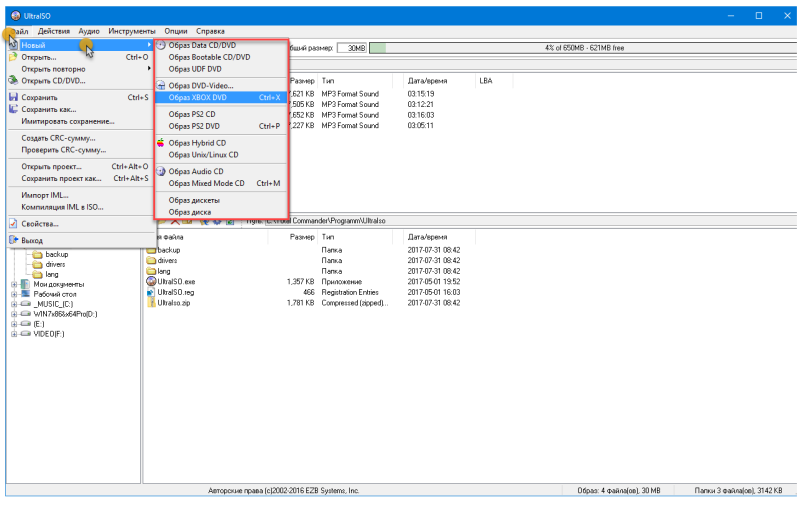Screen dimensions: 800x505
Task: Open the Инструменты menu
Action: click(132, 31)
